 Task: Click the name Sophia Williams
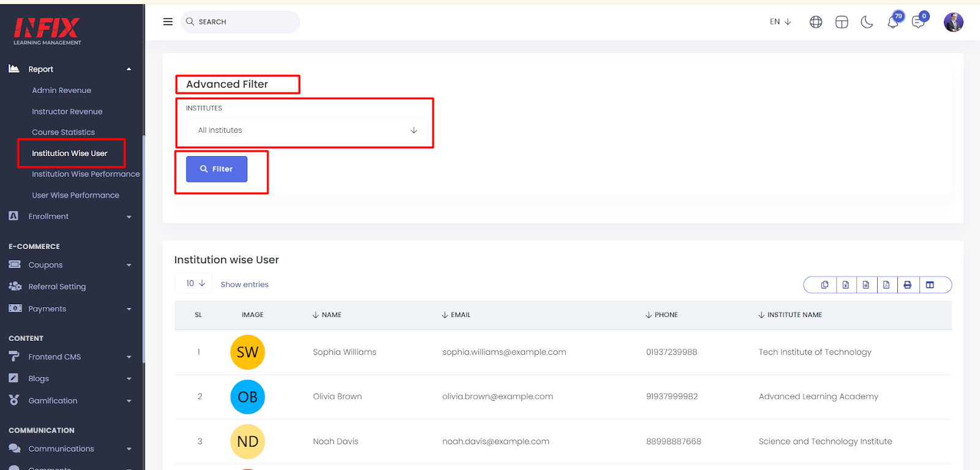pyautogui.click(x=345, y=352)
